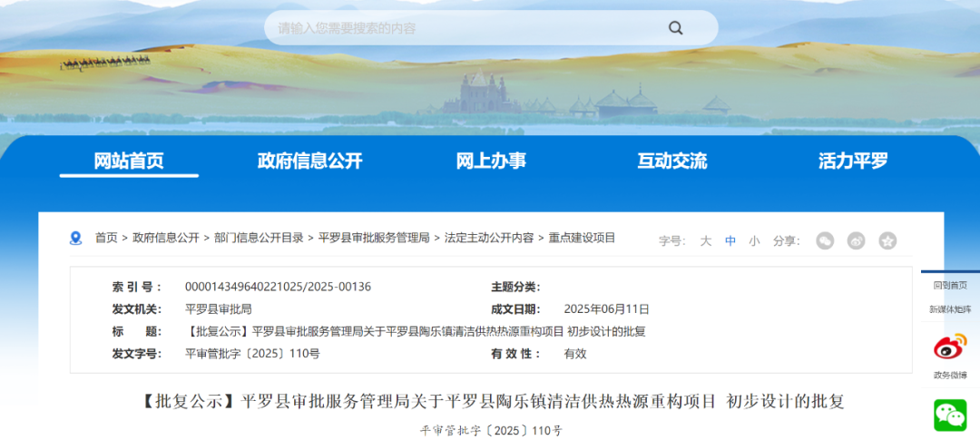Click the 索引号 label
The width and height of the screenshot is (980, 440).
(137, 287)
